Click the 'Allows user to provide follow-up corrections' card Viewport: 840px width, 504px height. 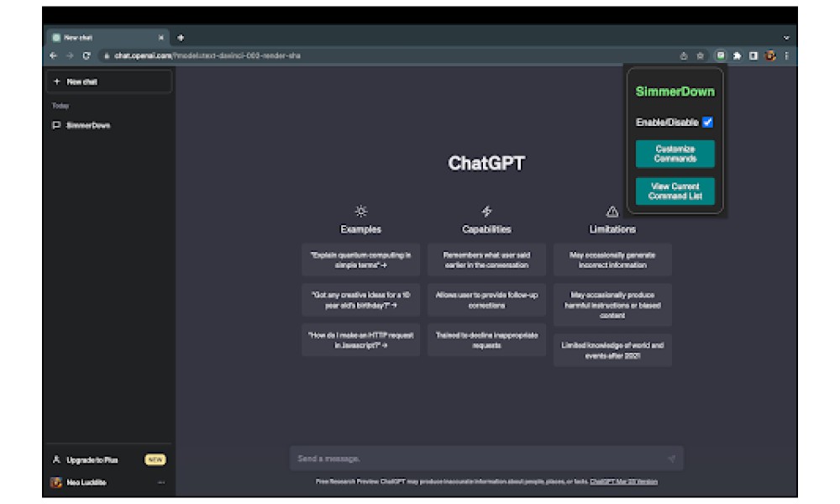[486, 300]
